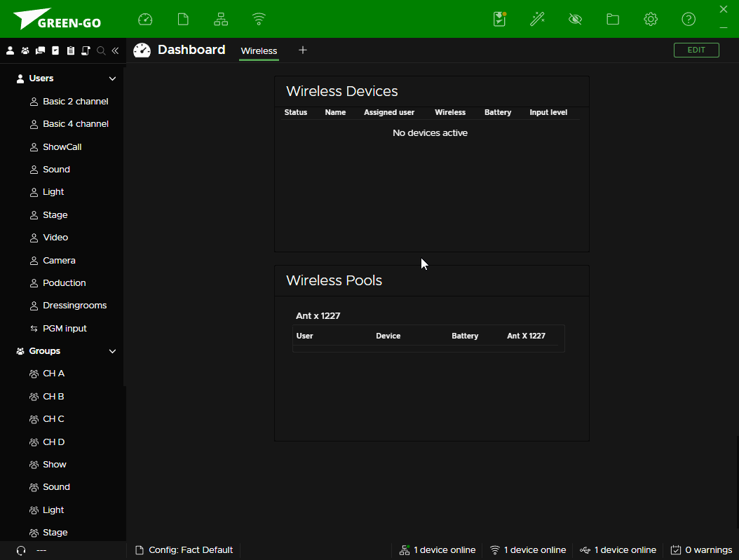This screenshot has height=560, width=739.
Task: Switch to the Wireless tab on the Dashboard
Action: [259, 50]
